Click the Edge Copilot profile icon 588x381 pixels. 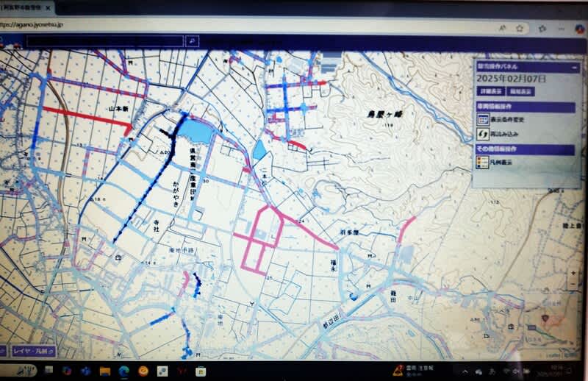click(x=580, y=29)
